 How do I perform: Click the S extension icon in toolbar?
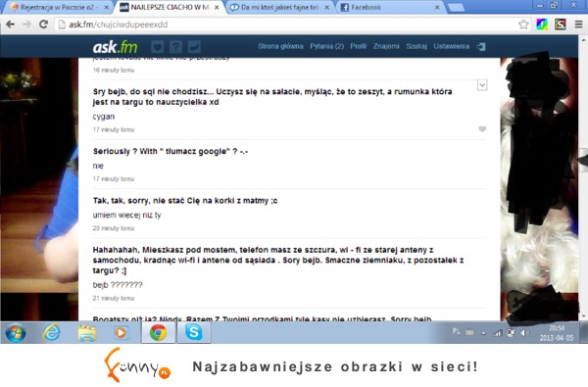561,24
